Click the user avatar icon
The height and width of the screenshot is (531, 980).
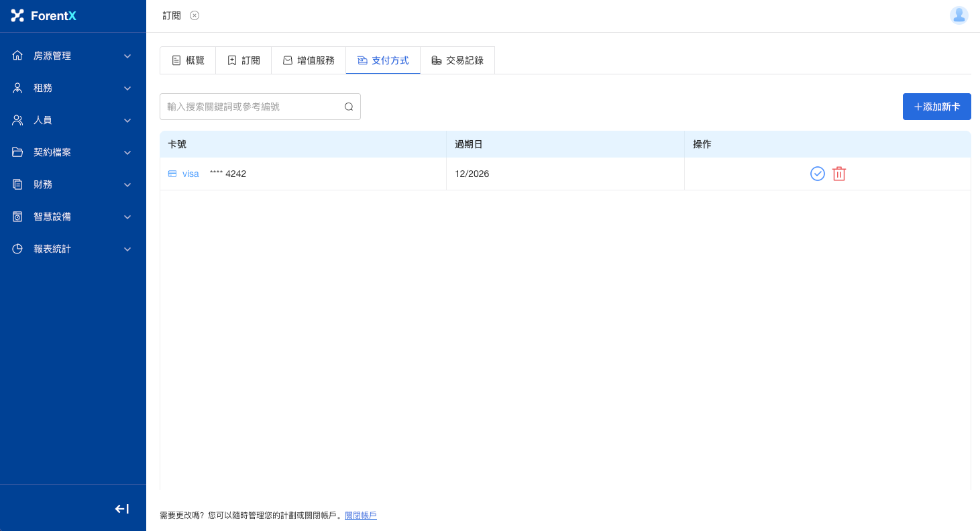click(959, 15)
